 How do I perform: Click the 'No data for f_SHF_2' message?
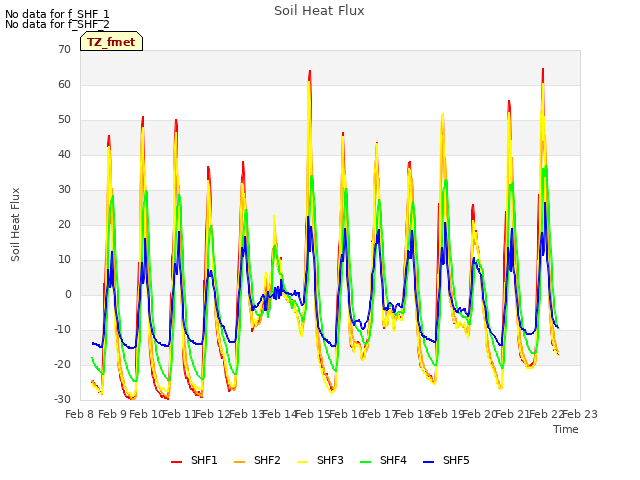57,24
